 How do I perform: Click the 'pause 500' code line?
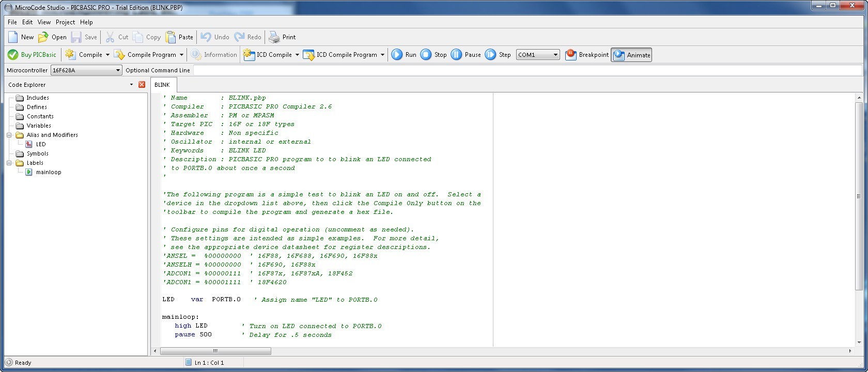coord(193,335)
